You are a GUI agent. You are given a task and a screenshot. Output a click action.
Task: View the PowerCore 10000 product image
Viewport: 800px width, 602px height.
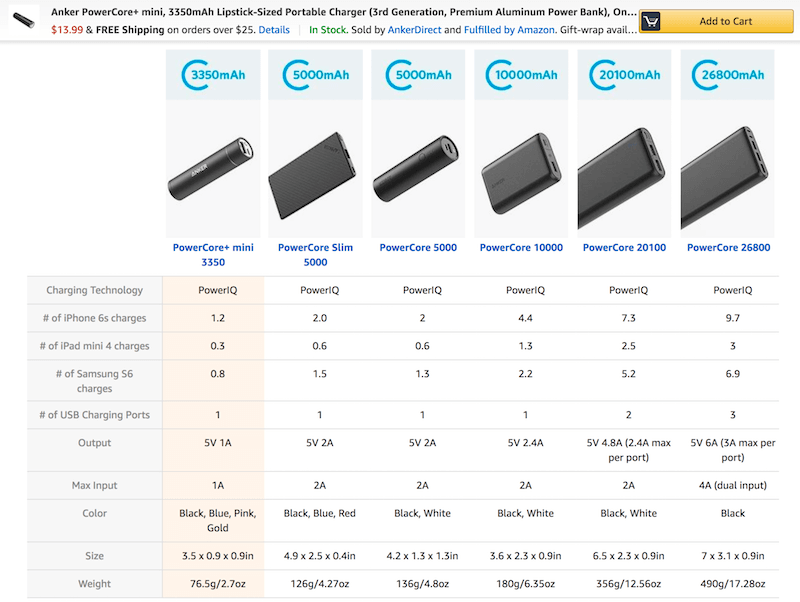click(521, 170)
